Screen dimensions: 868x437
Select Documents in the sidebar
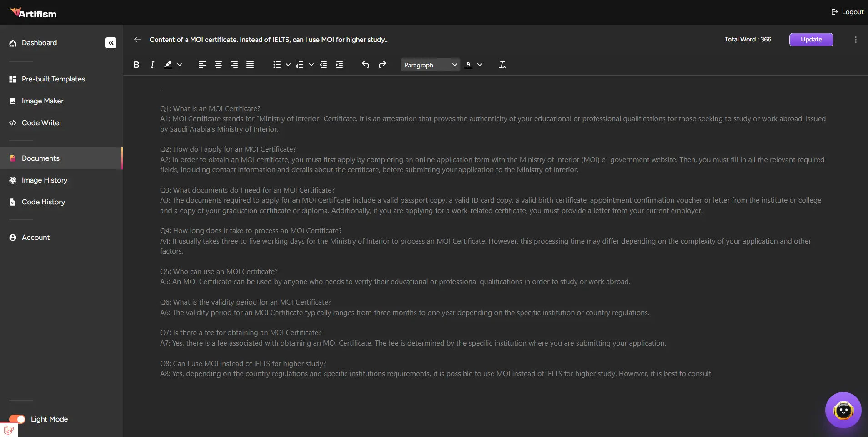pyautogui.click(x=61, y=158)
